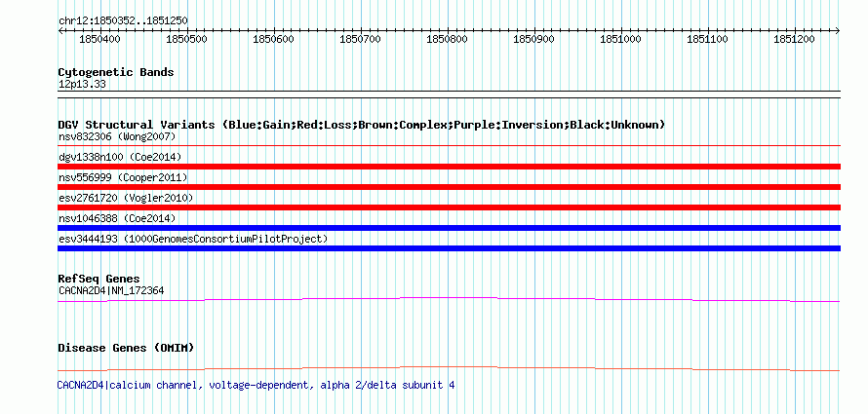Open variant nsv556999 (Cooper2011) label
Viewport: 868px width, 414px height.
123,177
